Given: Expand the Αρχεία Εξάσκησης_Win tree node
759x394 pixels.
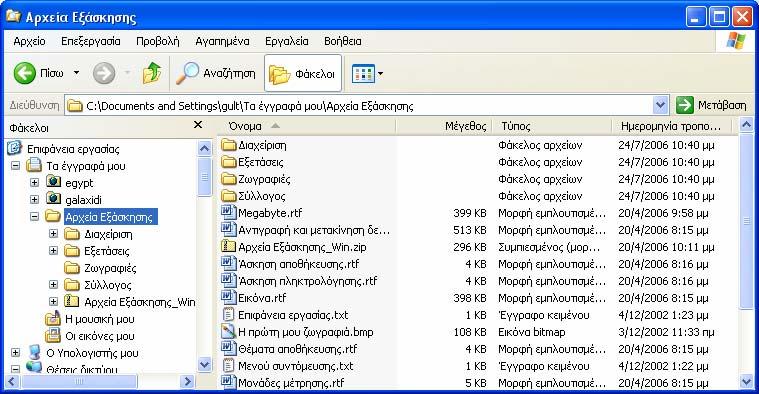Looking at the screenshot, I should click(x=53, y=302).
